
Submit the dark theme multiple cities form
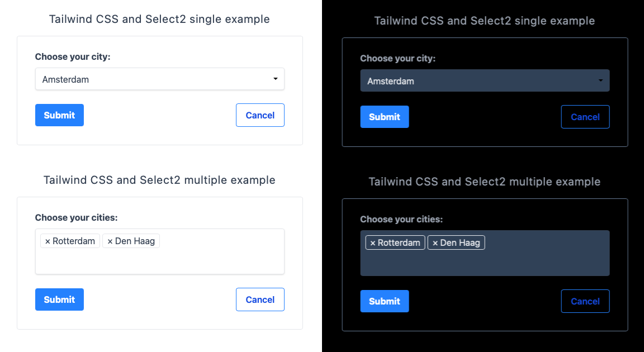coord(385,301)
